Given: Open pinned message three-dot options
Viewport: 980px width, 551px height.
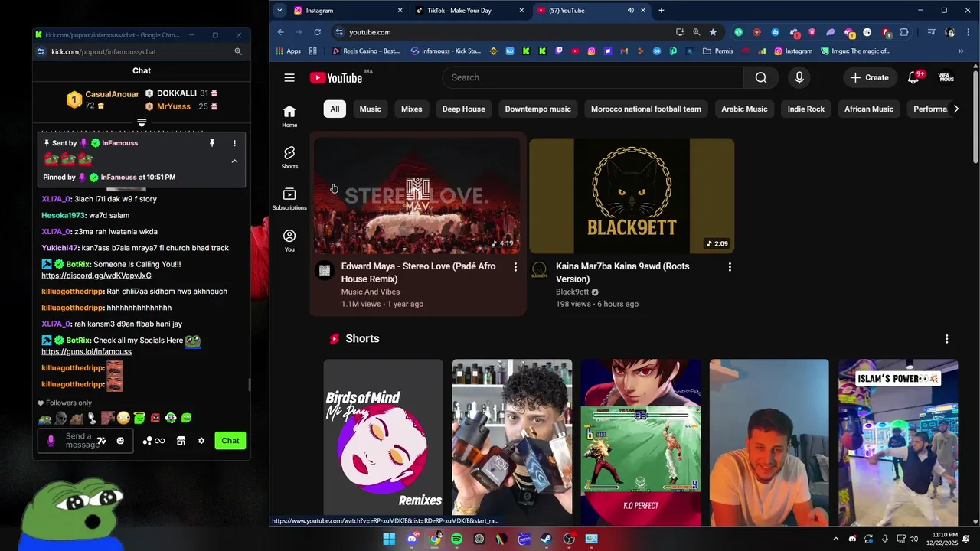Looking at the screenshot, I should pos(234,143).
